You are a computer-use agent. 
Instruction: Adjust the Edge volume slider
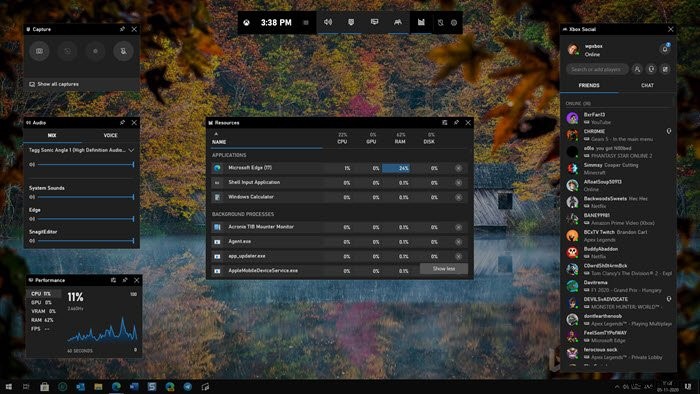click(x=86, y=219)
